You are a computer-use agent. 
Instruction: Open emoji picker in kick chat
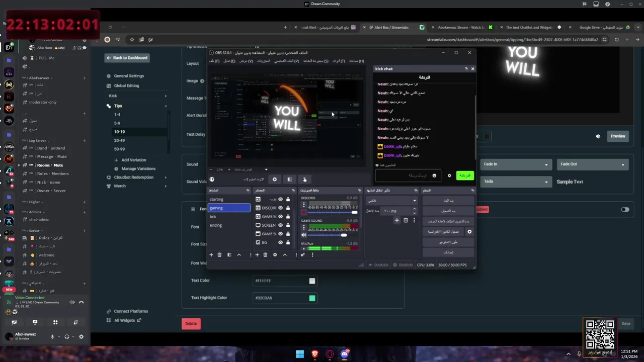click(435, 175)
